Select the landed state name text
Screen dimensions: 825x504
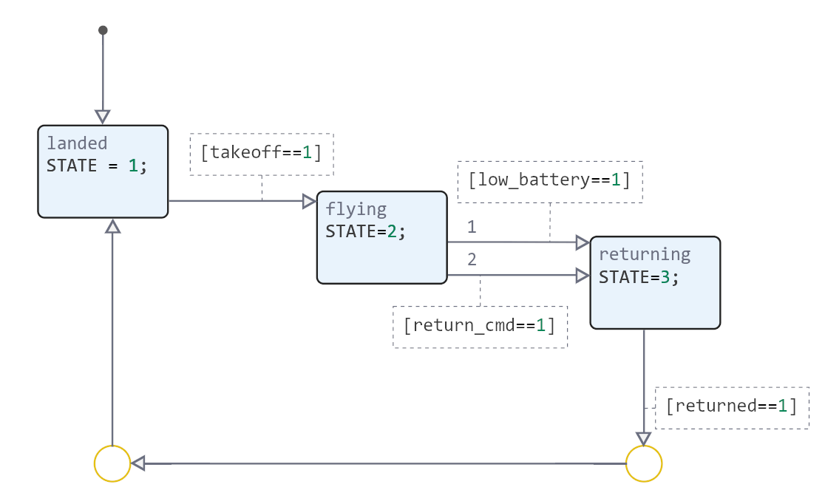77,143
